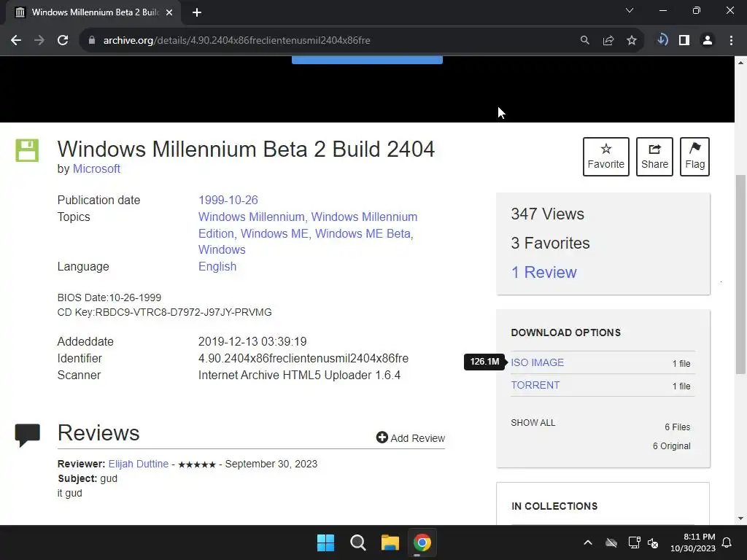Viewport: 747px width, 560px height.
Task: Open the notifications bell icon
Action: [x=727, y=542]
